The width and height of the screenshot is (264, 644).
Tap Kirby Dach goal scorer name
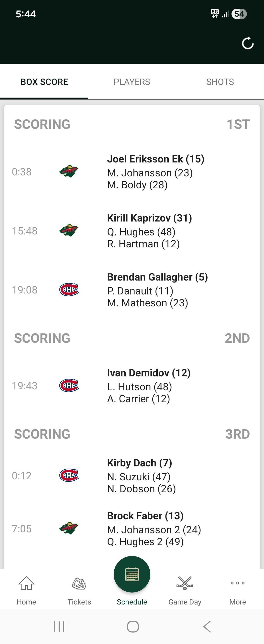pos(140,463)
